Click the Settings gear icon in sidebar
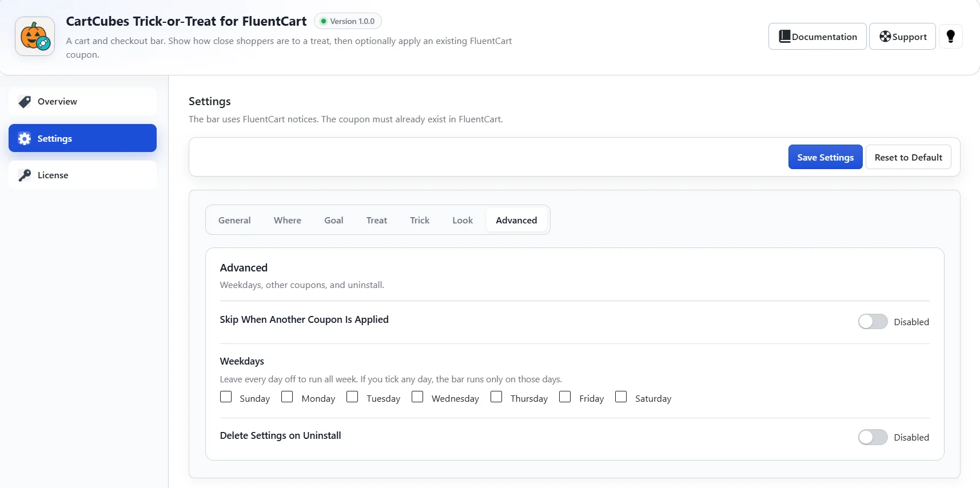 click(25, 138)
